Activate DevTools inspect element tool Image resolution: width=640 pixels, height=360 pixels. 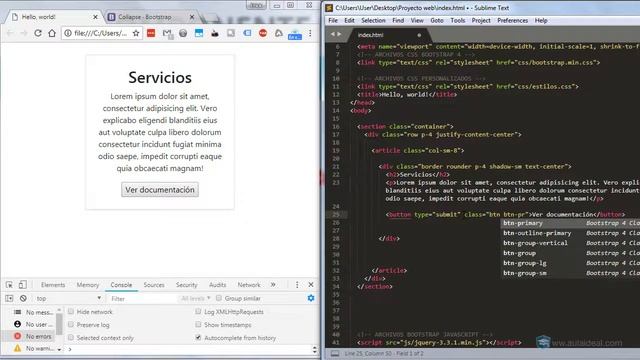[9, 284]
